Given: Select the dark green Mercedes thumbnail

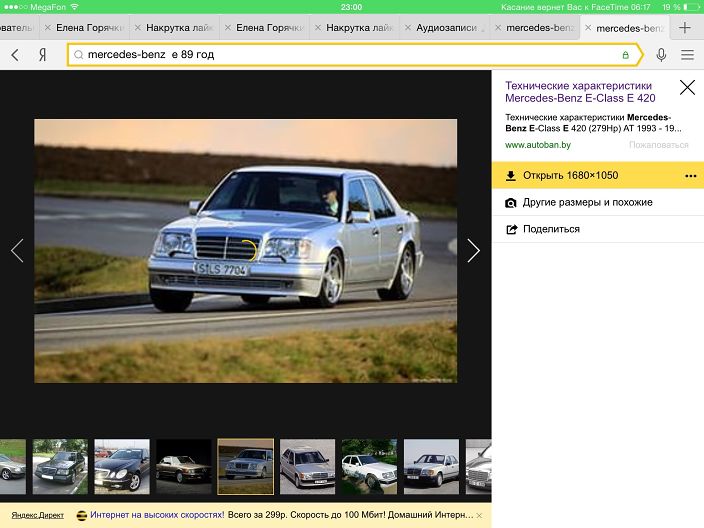Looking at the screenshot, I should [x=60, y=466].
